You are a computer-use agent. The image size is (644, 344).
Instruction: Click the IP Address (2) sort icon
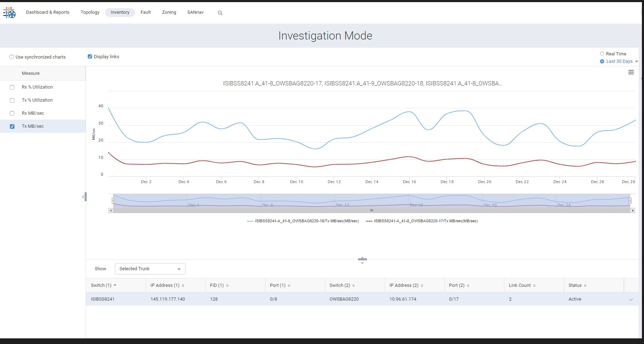422,285
